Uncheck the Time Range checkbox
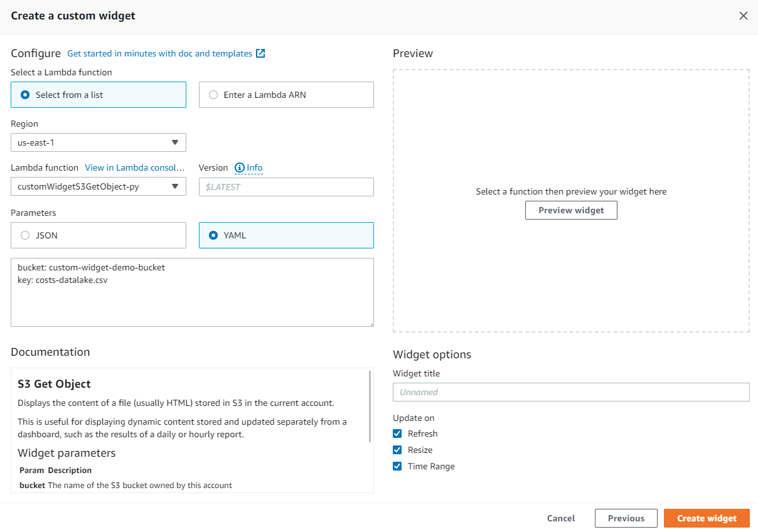This screenshot has width=758, height=532. [x=397, y=466]
